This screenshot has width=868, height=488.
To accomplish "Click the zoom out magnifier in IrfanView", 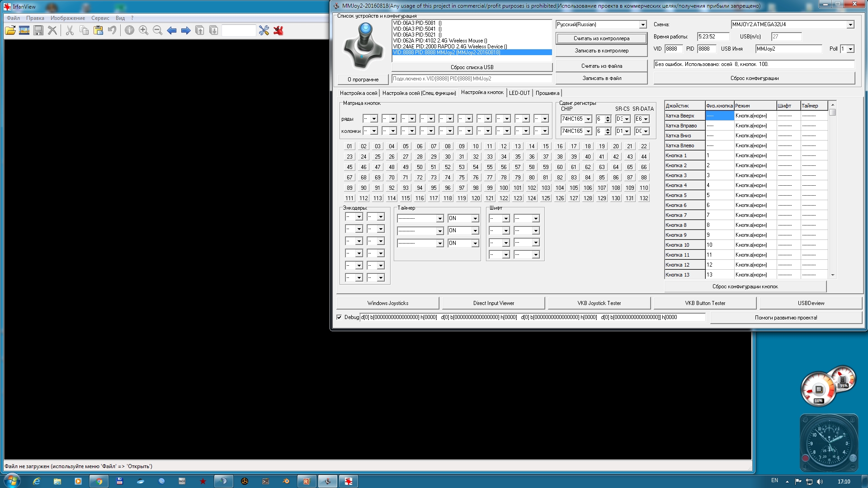I will [158, 30].
